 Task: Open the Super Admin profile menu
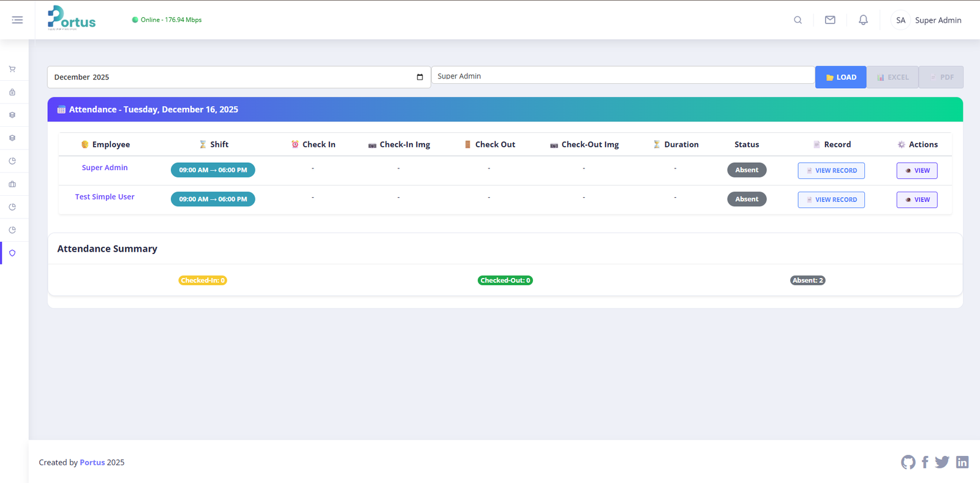[x=926, y=20]
